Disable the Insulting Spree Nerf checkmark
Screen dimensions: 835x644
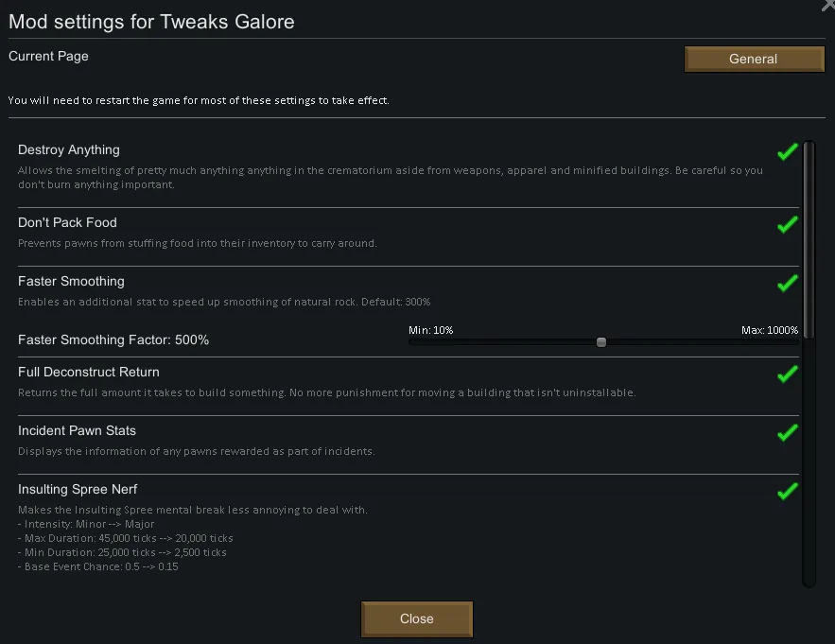787,491
